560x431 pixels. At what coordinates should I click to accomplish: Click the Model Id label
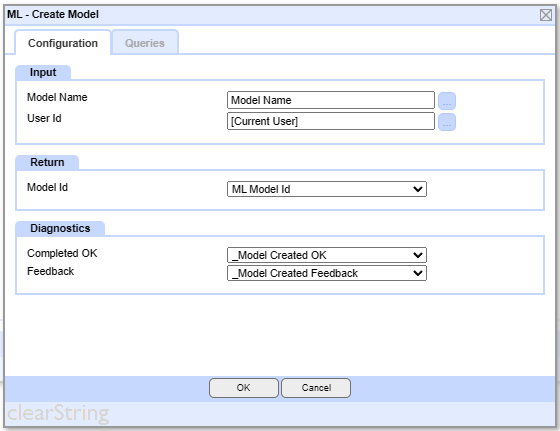point(48,187)
